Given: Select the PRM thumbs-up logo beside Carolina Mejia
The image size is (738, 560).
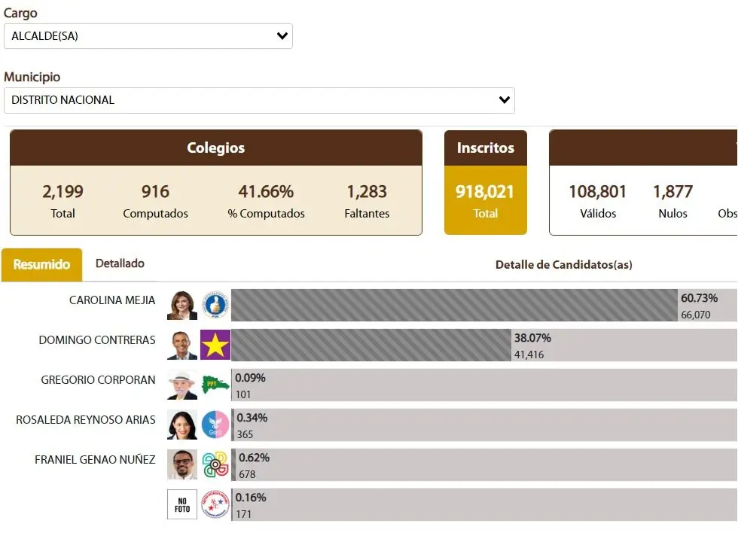Looking at the screenshot, I should click(215, 305).
